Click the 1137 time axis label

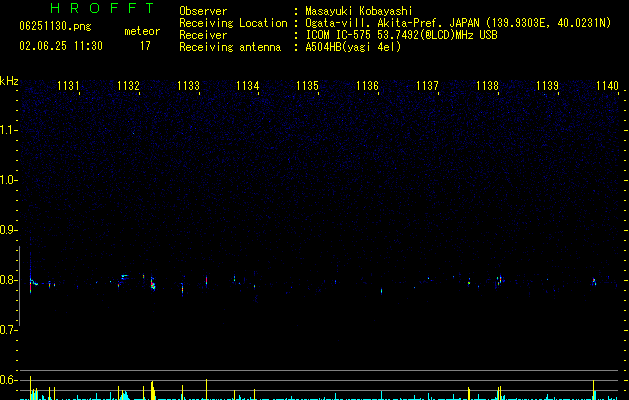(x=428, y=86)
